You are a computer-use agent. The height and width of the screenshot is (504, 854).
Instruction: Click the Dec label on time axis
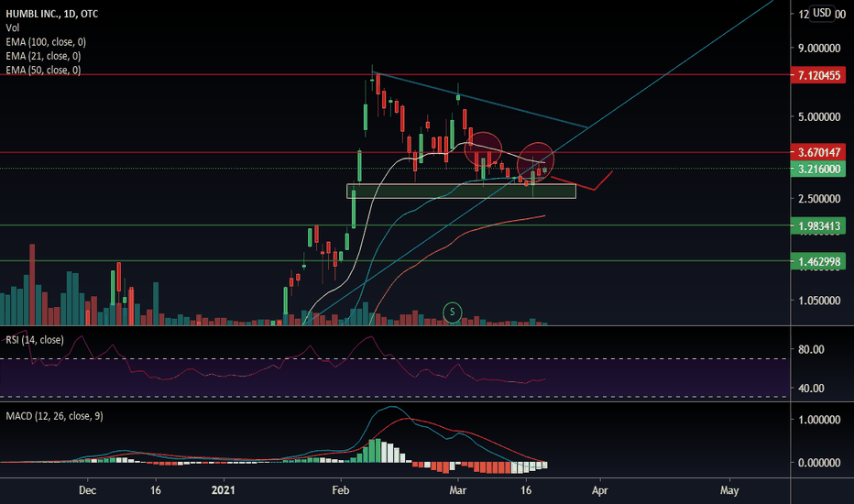(x=88, y=490)
